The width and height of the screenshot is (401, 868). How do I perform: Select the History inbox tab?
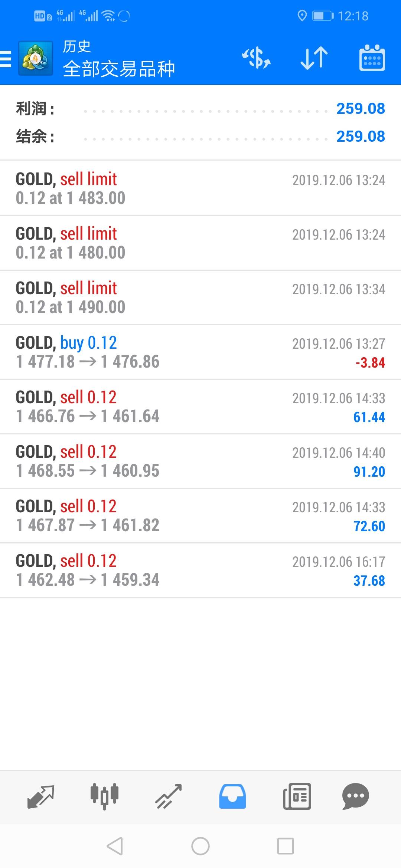[x=232, y=796]
